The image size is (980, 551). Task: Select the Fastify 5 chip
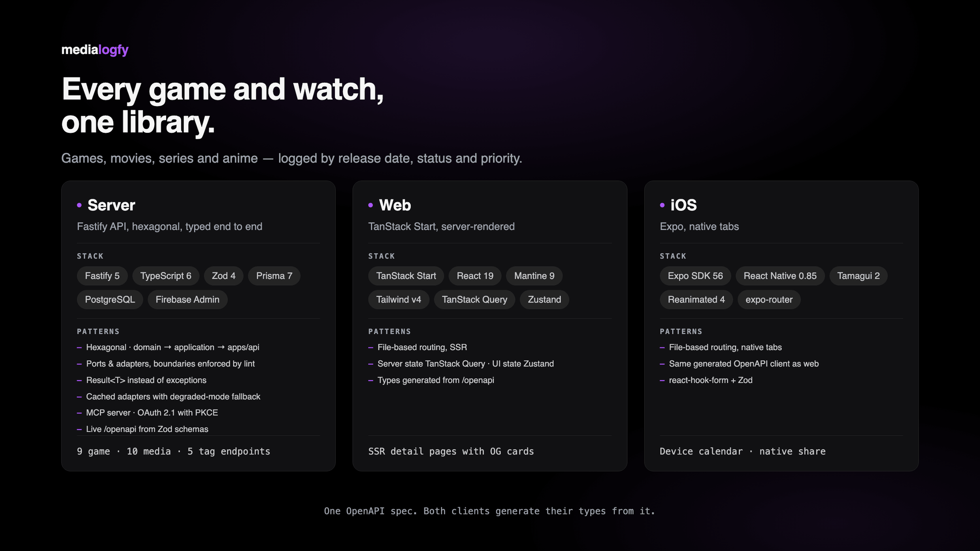point(102,276)
